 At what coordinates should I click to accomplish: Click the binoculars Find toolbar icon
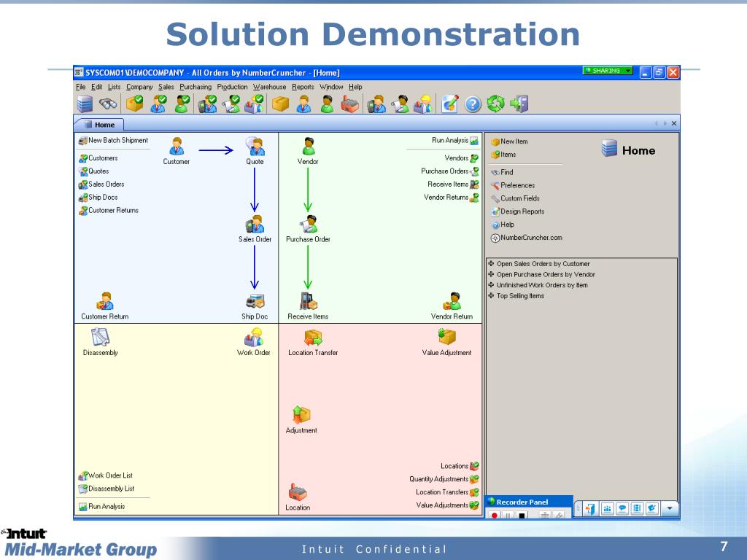pyautogui.click(x=108, y=104)
